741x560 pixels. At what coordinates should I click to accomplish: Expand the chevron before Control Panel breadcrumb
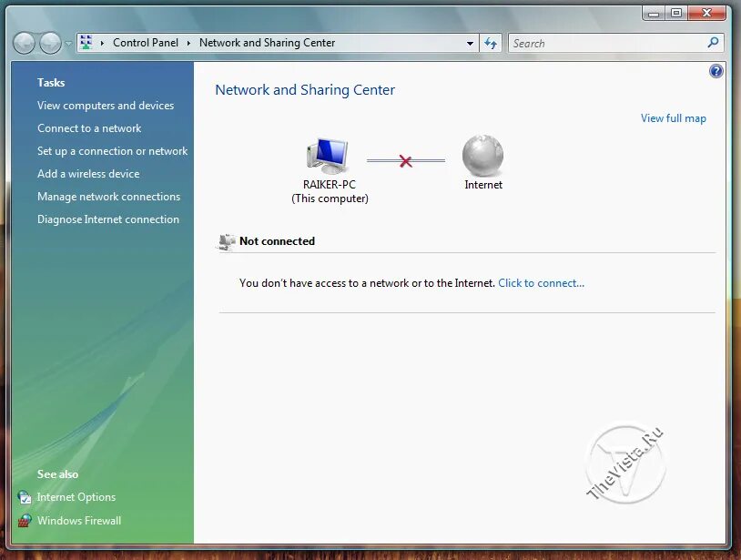[102, 43]
